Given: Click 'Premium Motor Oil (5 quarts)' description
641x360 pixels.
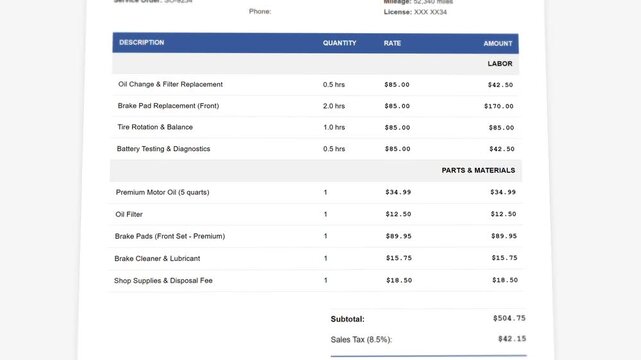Looking at the screenshot, I should coord(162,192).
